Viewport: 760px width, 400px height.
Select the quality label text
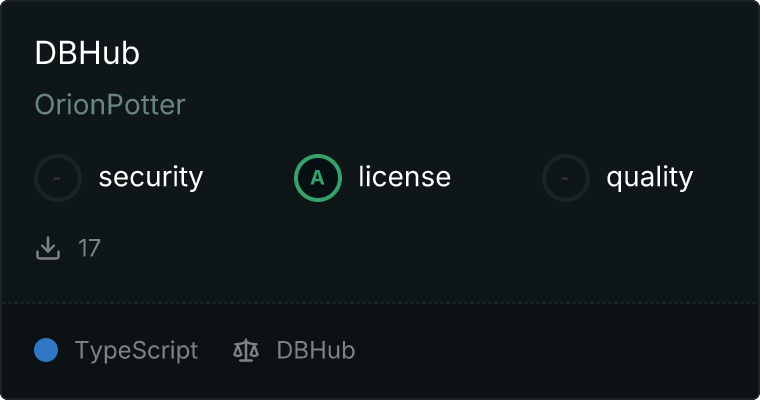[x=650, y=177]
